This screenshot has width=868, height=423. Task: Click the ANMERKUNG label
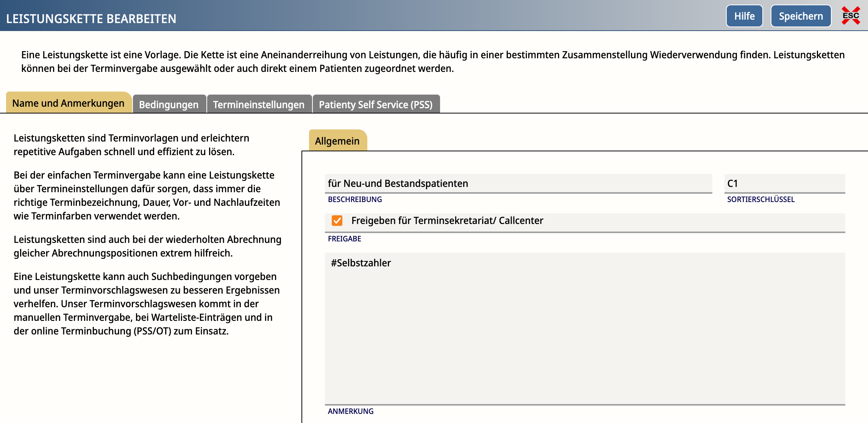pos(350,411)
